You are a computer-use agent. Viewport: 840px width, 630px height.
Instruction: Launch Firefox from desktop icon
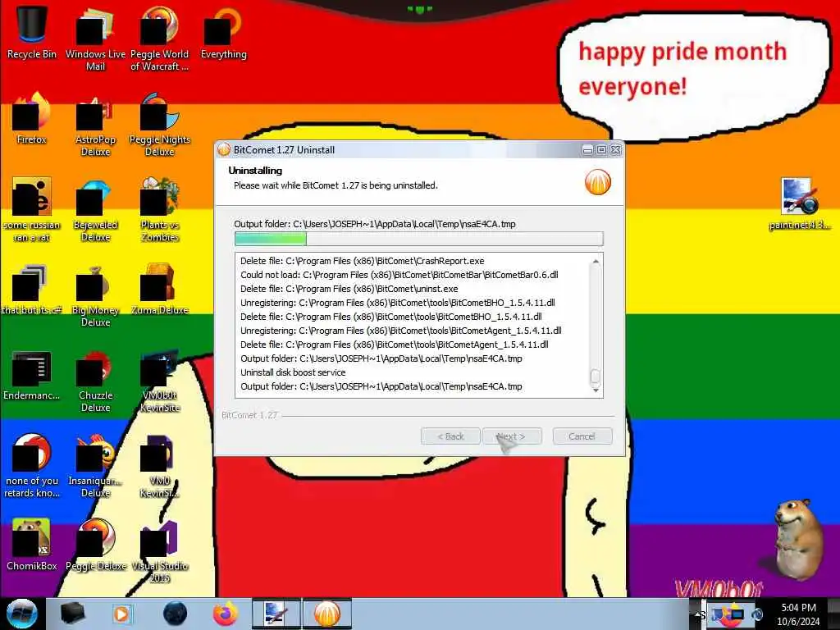(x=32, y=118)
